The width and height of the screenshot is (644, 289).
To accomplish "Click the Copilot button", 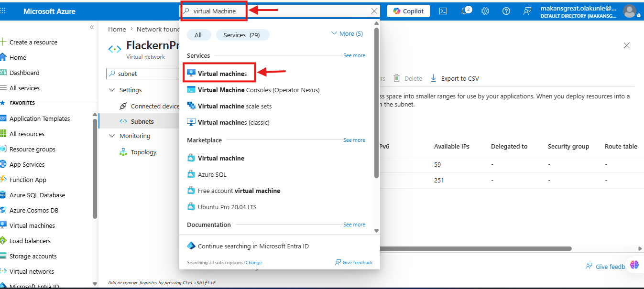I will 408,11.
